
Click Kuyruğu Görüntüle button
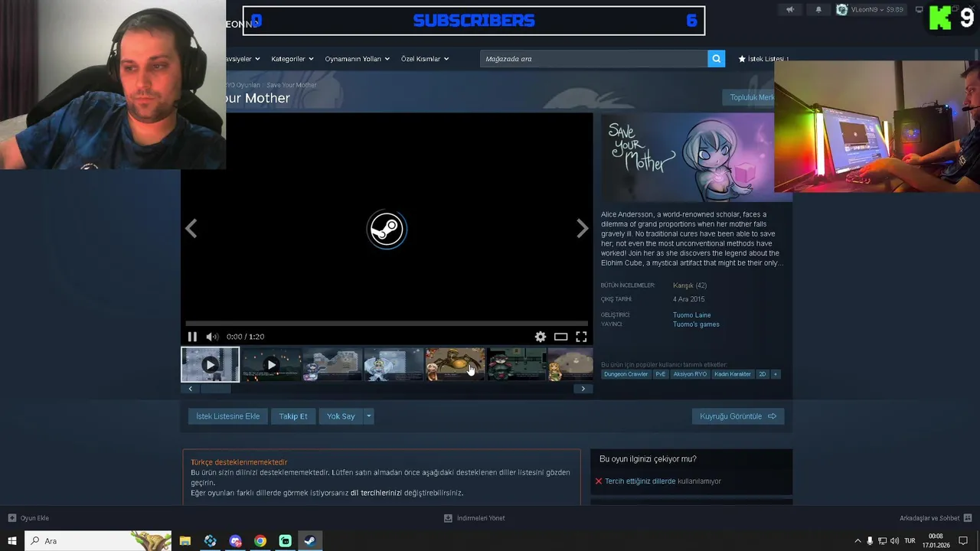click(x=738, y=416)
